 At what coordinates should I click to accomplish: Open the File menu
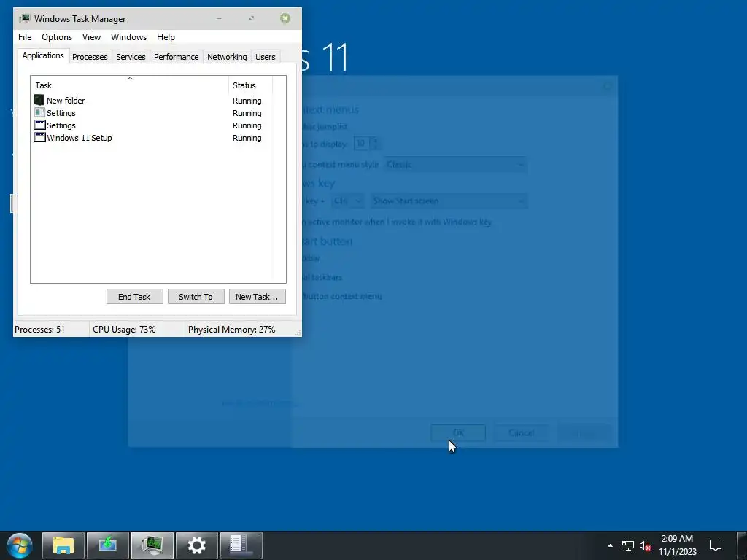point(25,37)
